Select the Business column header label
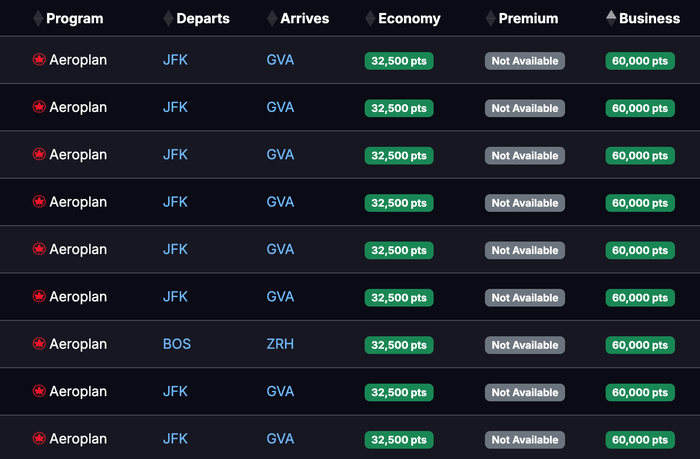The width and height of the screenshot is (700, 459). pos(650,18)
